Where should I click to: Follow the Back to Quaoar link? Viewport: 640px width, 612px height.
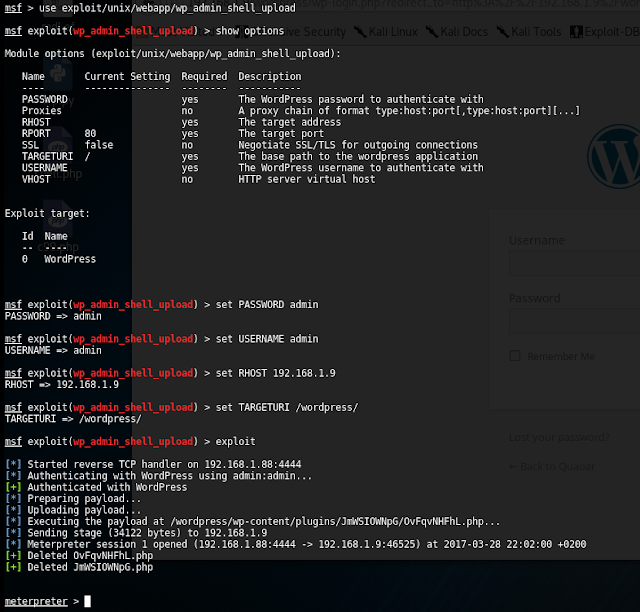(x=552, y=467)
